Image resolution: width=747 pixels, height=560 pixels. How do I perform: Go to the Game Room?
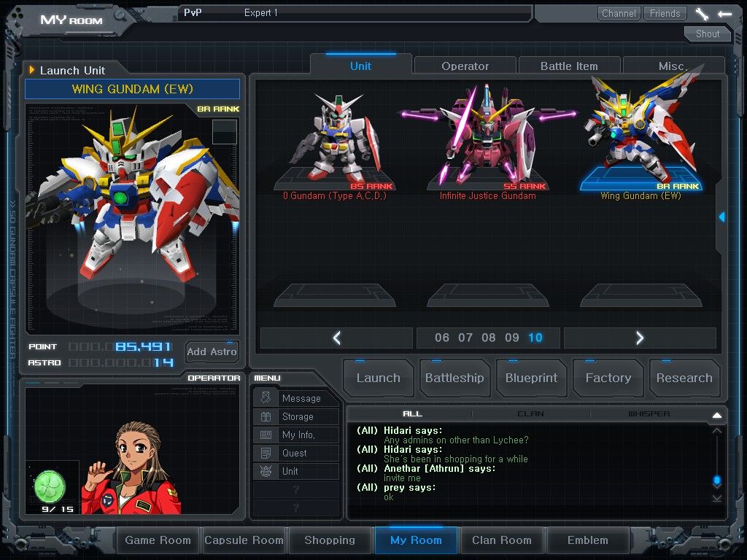click(158, 540)
